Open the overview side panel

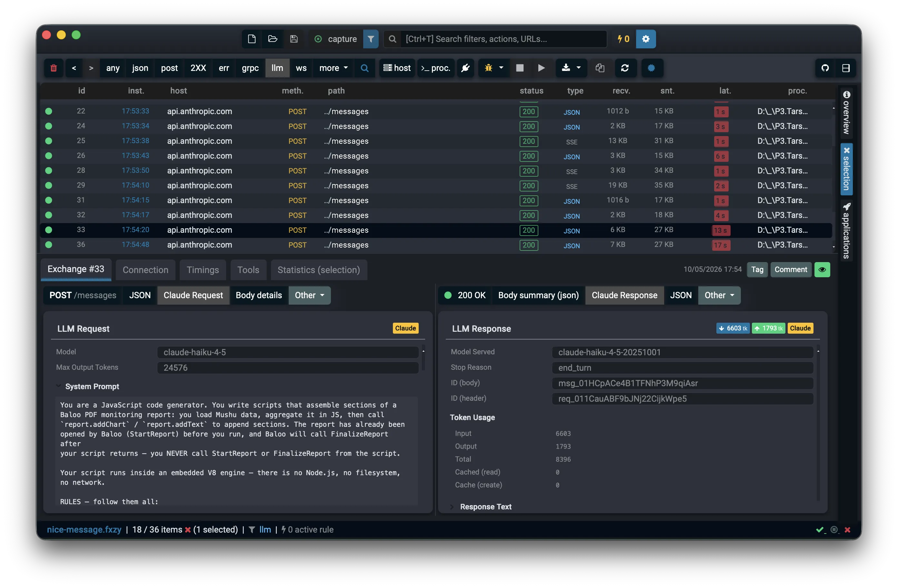(x=846, y=113)
